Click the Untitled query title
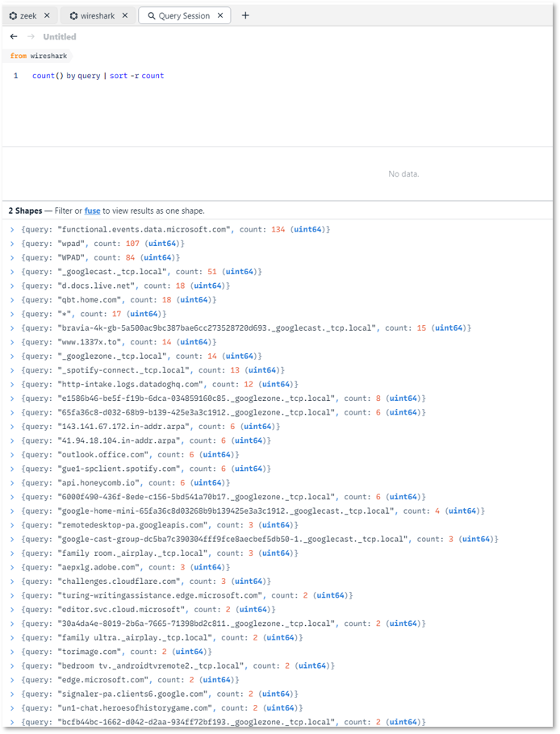This screenshot has height=734, width=560. point(60,36)
